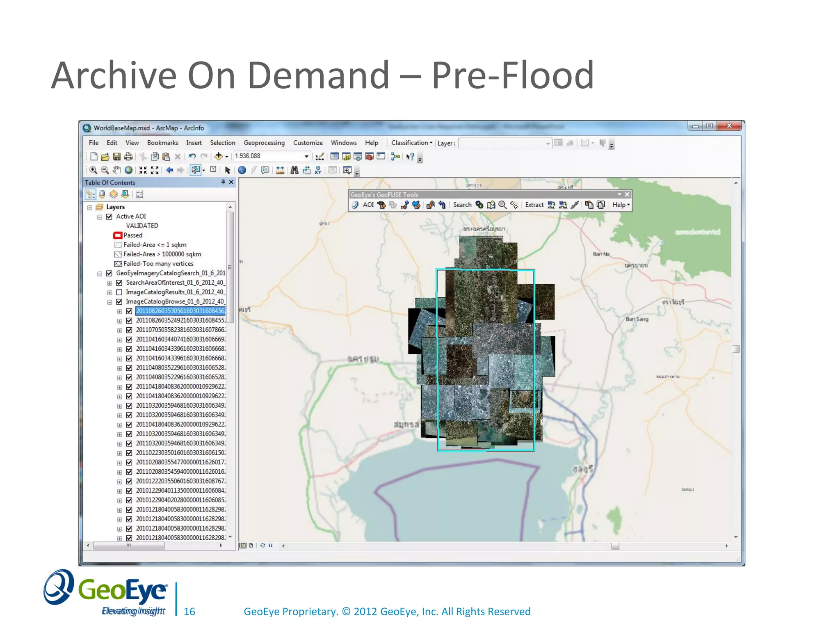Open the Layer combo box dropdown
The height and width of the screenshot is (630, 840).
548,143
